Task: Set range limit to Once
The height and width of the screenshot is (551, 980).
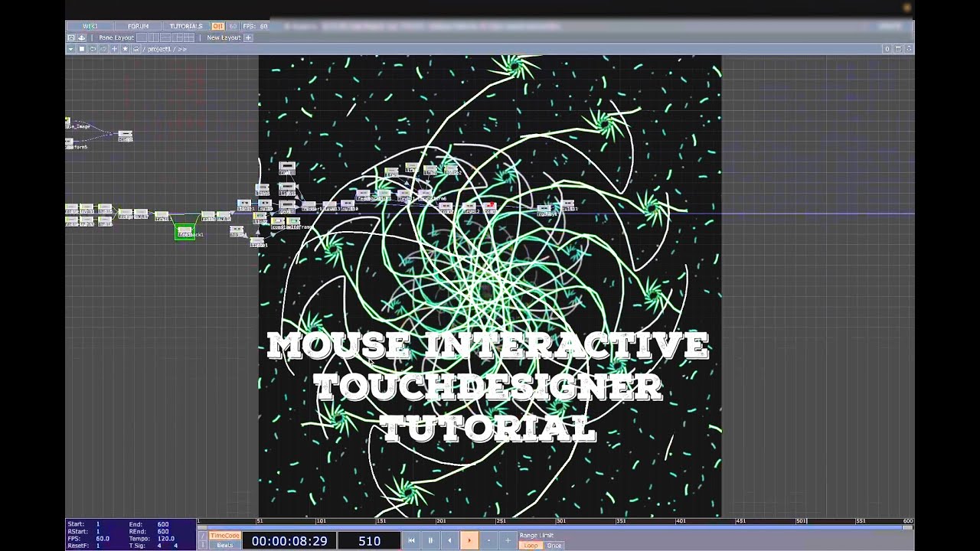Action: [x=554, y=546]
